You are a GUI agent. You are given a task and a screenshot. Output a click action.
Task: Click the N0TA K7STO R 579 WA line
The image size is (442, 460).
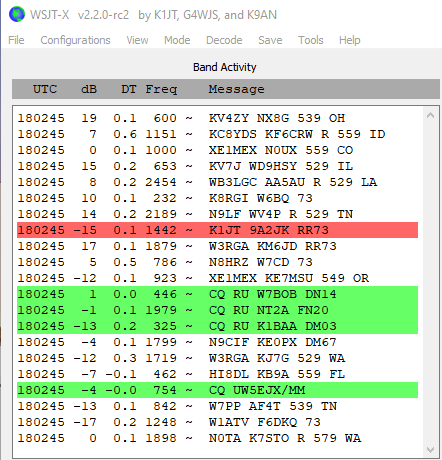click(217, 438)
